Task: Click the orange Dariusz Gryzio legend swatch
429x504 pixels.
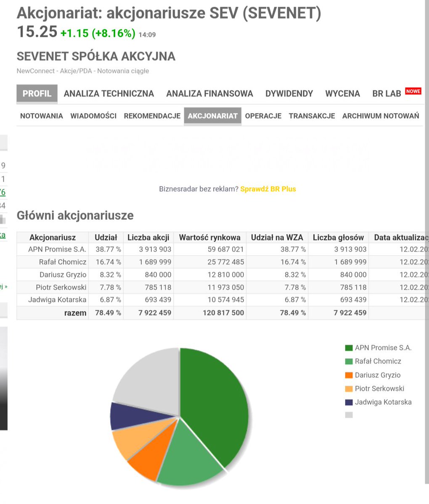Action: (x=349, y=375)
